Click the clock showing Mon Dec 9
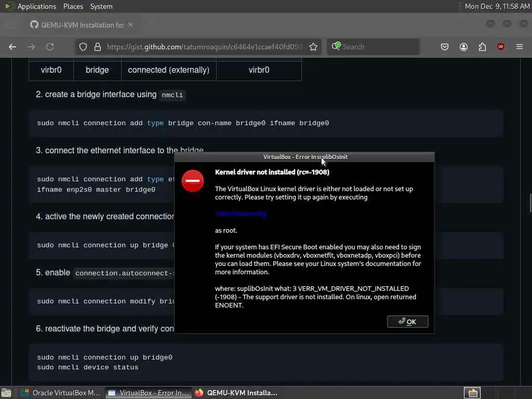 (x=497, y=6)
